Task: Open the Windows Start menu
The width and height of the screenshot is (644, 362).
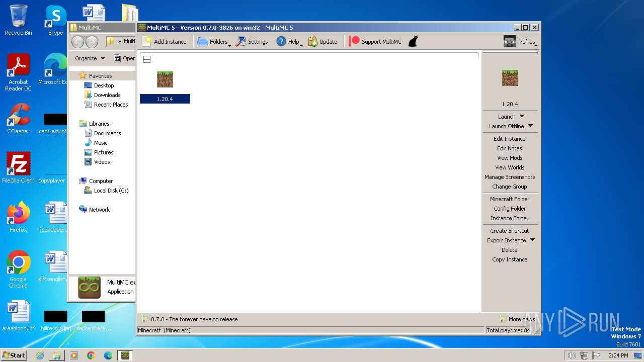Action: [14, 355]
